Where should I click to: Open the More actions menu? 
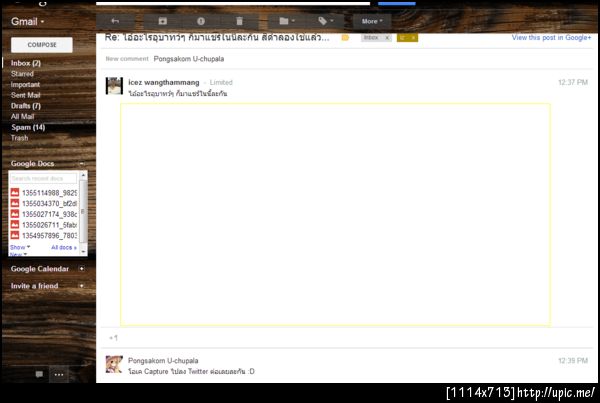[x=372, y=21]
